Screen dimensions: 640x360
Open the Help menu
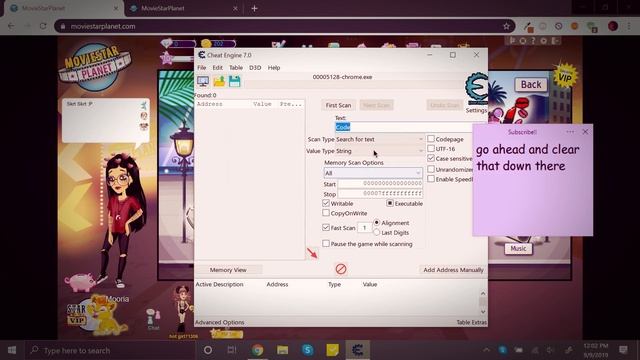tap(274, 68)
